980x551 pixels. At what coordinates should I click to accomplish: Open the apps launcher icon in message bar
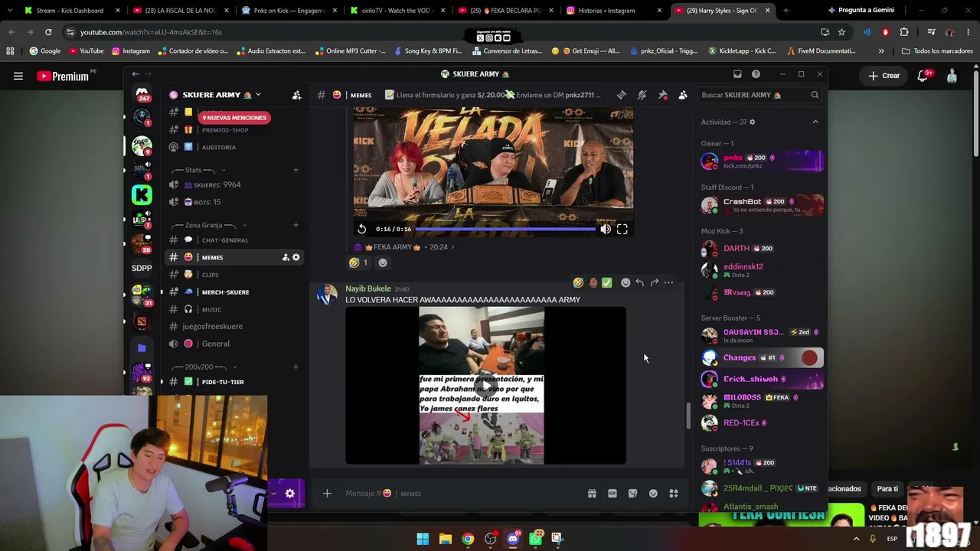pyautogui.click(x=674, y=494)
